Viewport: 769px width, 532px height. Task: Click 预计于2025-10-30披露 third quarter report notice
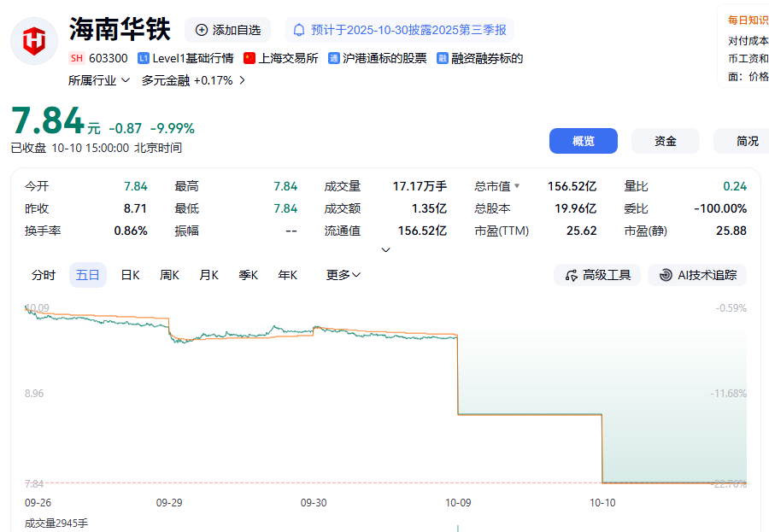click(399, 30)
